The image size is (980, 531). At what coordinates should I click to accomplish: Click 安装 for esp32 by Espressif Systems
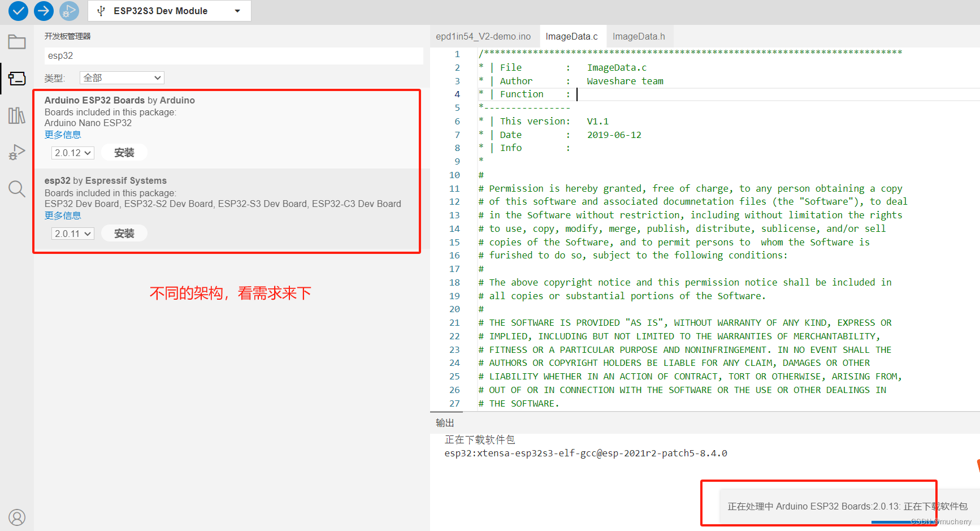tap(124, 234)
